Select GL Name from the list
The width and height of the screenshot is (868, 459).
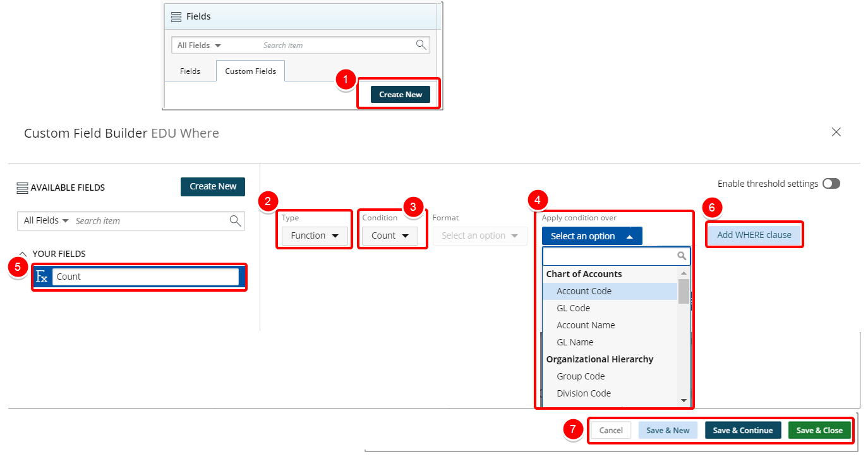coord(610,342)
